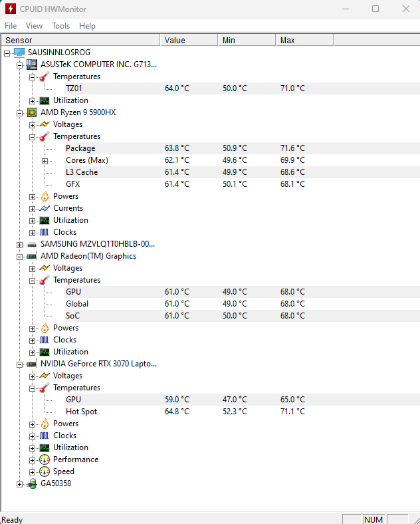
Task: Open the Tools menu
Action: pyautogui.click(x=60, y=26)
